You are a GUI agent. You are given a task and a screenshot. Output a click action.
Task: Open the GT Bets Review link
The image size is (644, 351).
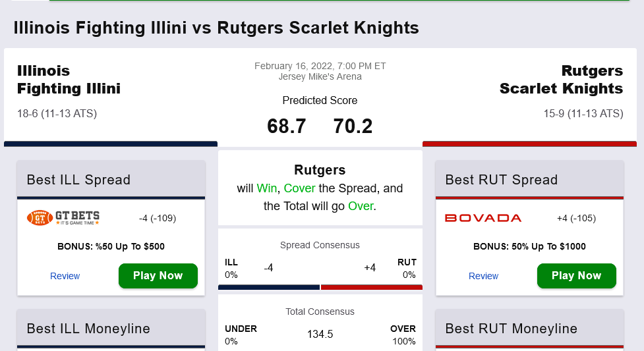pos(65,276)
